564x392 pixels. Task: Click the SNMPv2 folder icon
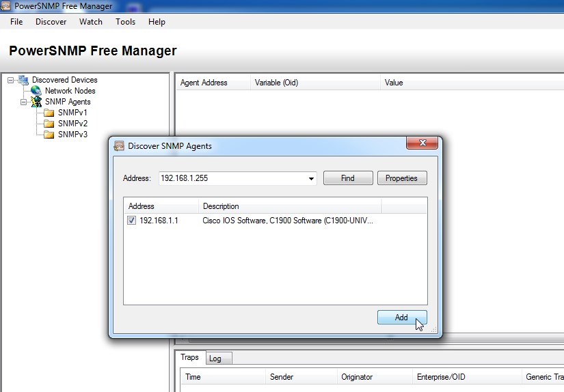(49, 124)
